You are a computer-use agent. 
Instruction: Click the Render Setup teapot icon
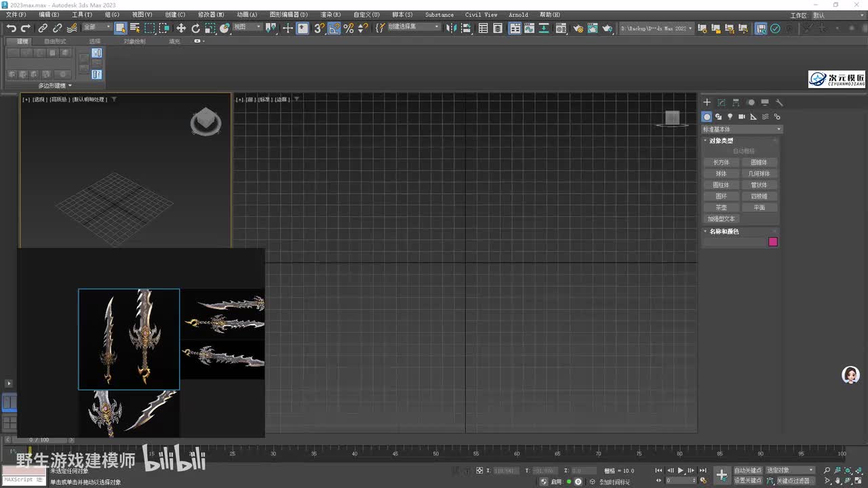coord(578,28)
